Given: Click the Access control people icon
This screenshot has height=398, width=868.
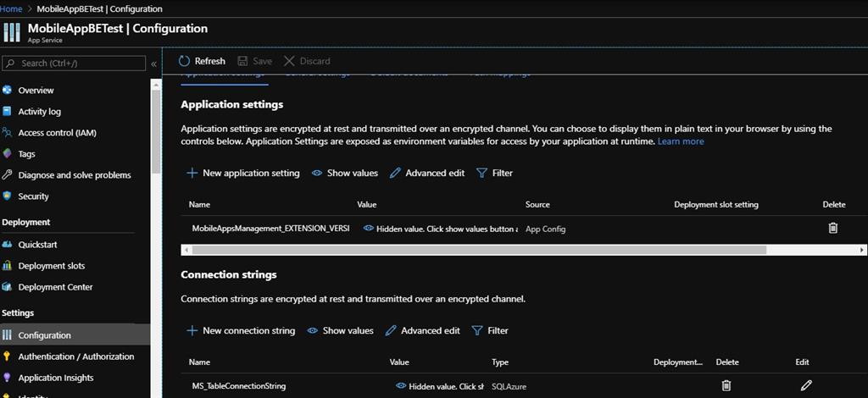Looking at the screenshot, I should (7, 133).
